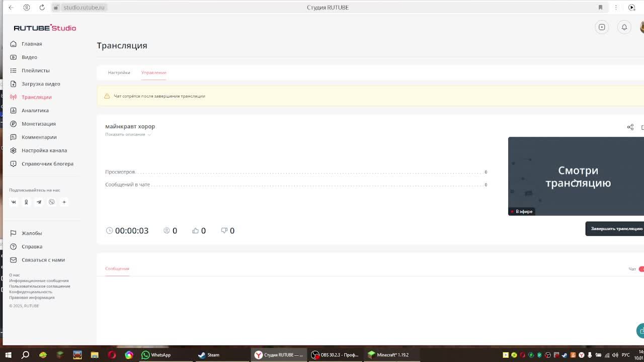Switch to the Настройки tab
The width and height of the screenshot is (644, 362).
click(119, 72)
